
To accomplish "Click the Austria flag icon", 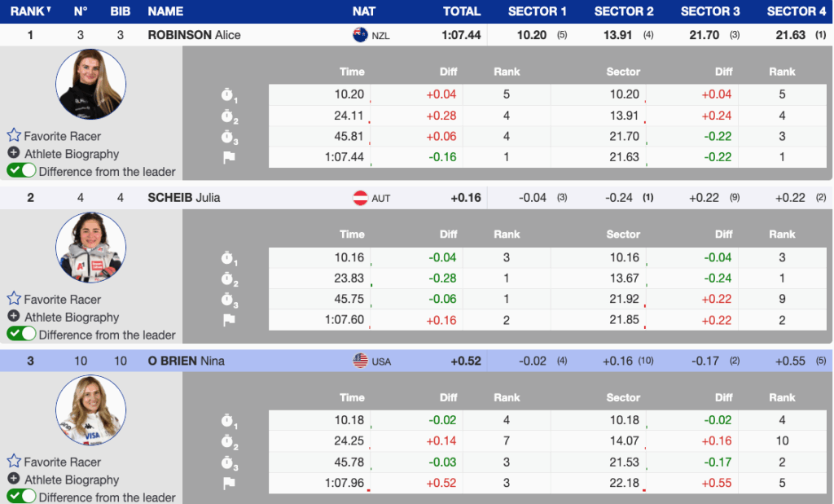I will pyautogui.click(x=360, y=198).
